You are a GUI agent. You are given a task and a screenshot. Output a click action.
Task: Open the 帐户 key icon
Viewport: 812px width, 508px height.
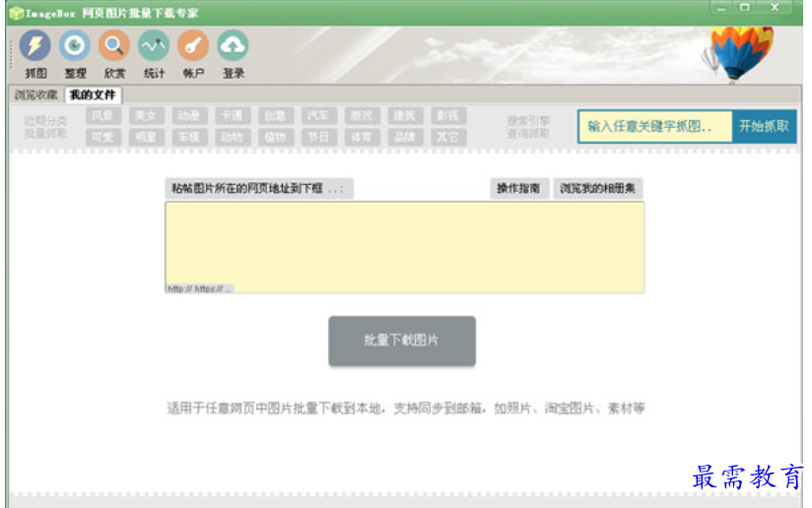pyautogui.click(x=193, y=54)
